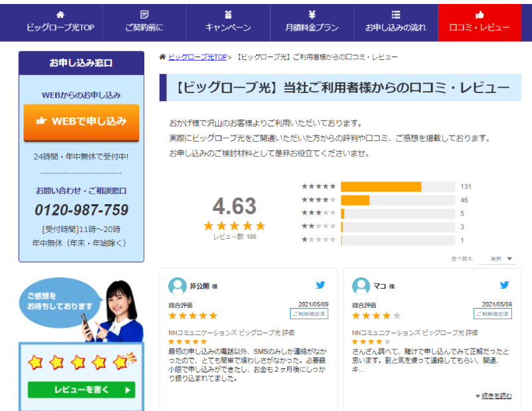532x411 pixels.
Task: Click the count 131 beside the five-star bar
Action: pyautogui.click(x=466, y=187)
